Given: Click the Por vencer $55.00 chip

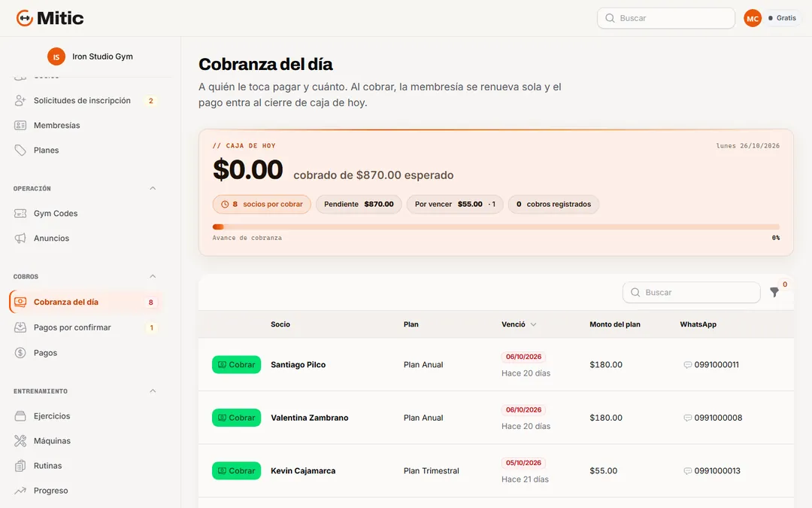Looking at the screenshot, I should click(x=455, y=204).
